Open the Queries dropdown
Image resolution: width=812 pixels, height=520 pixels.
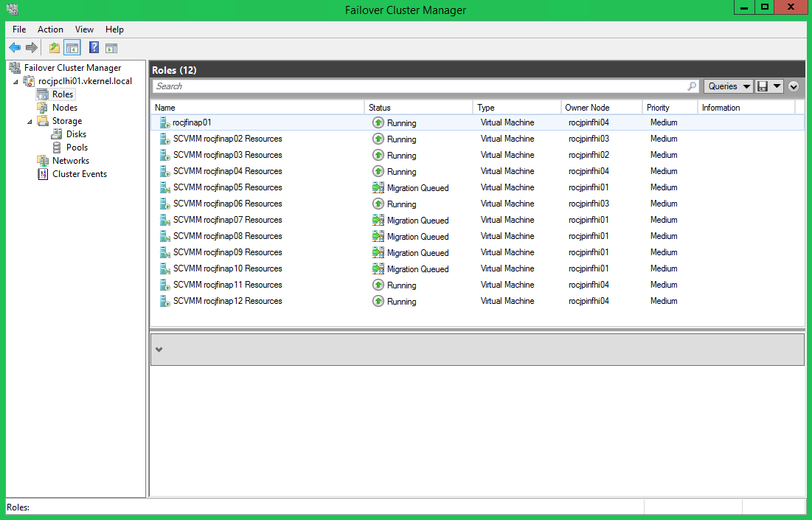(728, 86)
